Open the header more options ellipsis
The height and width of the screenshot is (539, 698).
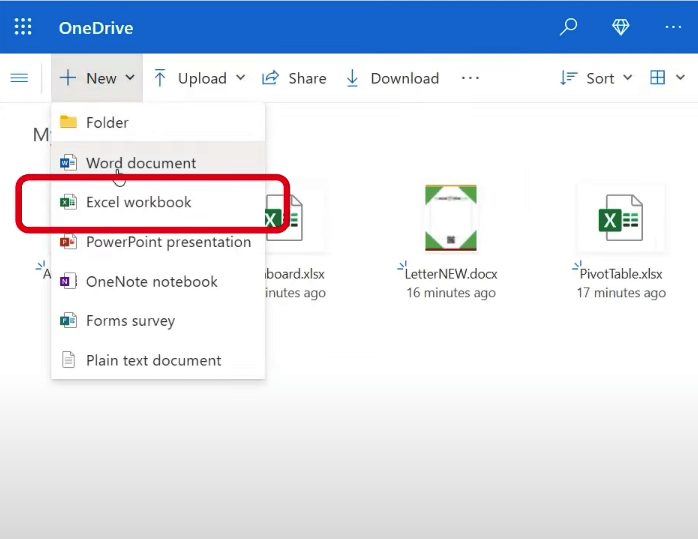[x=673, y=27]
